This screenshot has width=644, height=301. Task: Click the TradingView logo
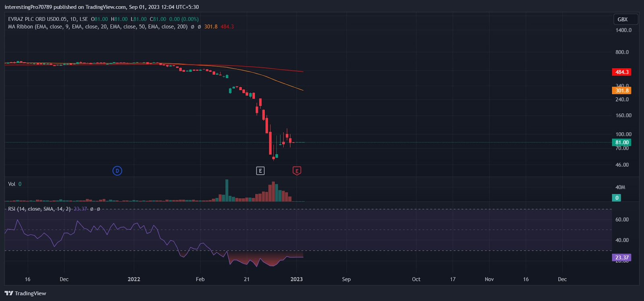click(x=25, y=293)
